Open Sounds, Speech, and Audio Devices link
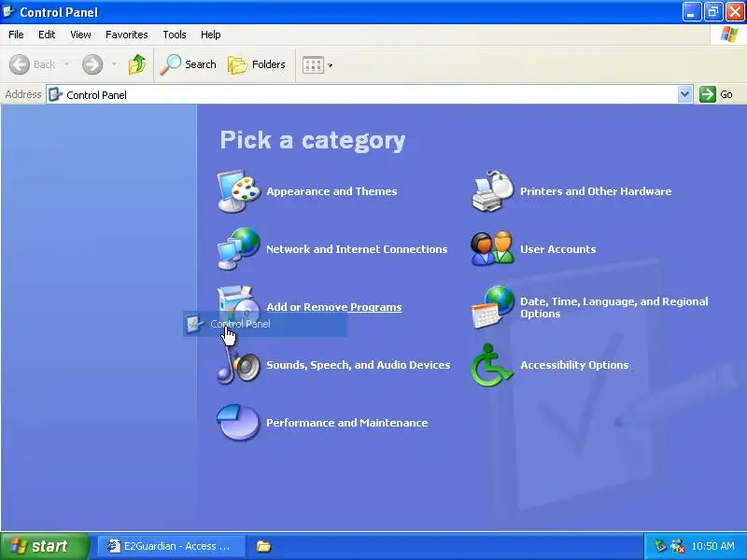747x560 pixels. pyautogui.click(x=359, y=365)
